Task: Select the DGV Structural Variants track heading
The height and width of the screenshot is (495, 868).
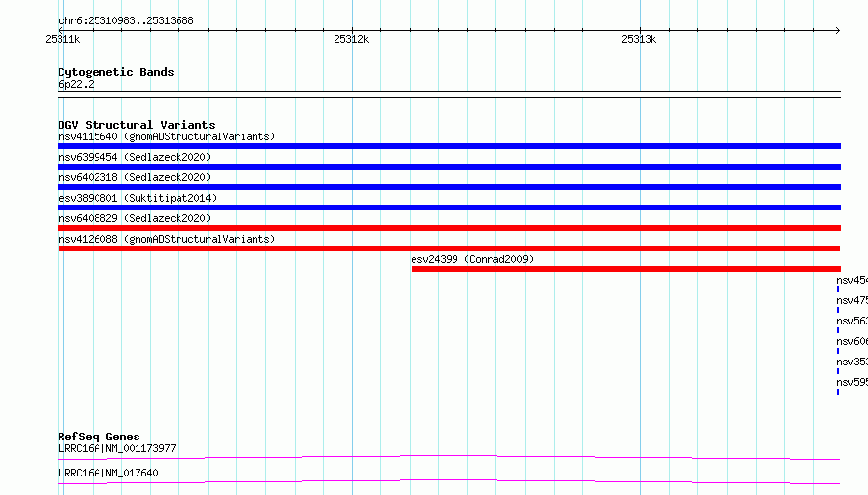Action: [137, 125]
